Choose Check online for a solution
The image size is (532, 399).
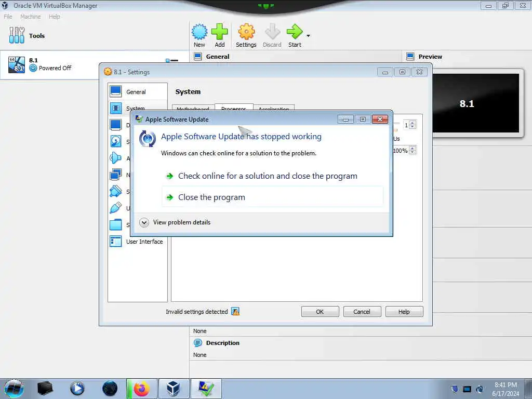[x=268, y=176]
